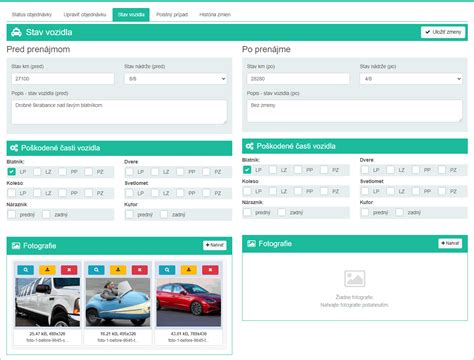Check Kufor zadný before rental
Viewport: 474px width, 360px height.
pos(164,214)
